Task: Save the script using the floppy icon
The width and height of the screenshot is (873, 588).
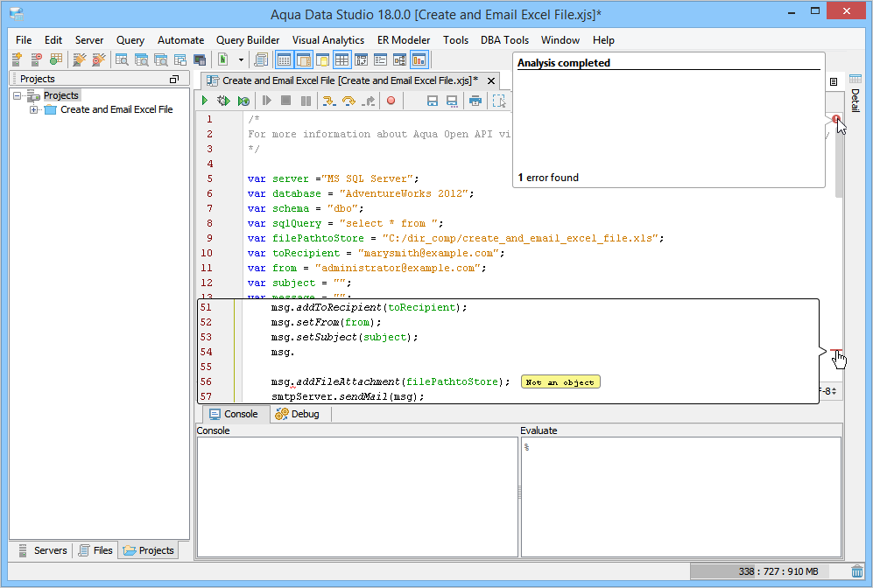Action: click(x=432, y=101)
